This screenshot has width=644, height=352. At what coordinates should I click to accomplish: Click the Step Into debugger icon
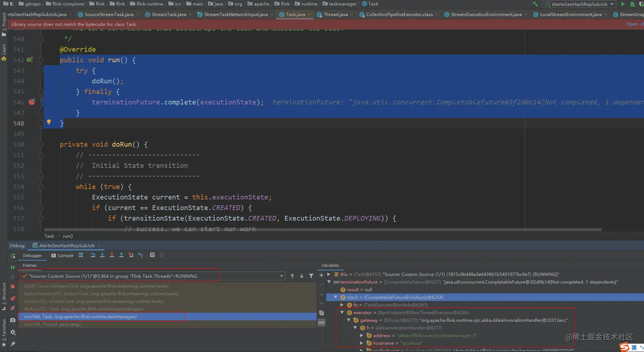tap(102, 255)
